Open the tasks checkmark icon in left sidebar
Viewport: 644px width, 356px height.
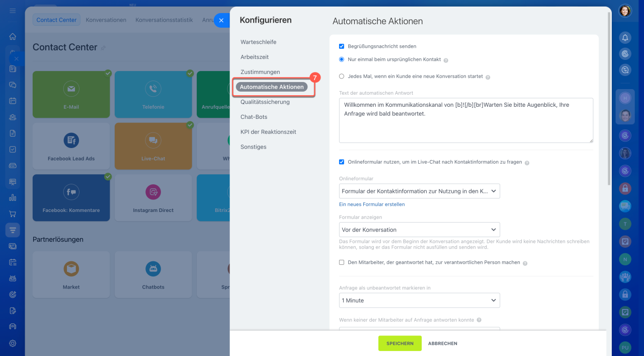(13, 150)
